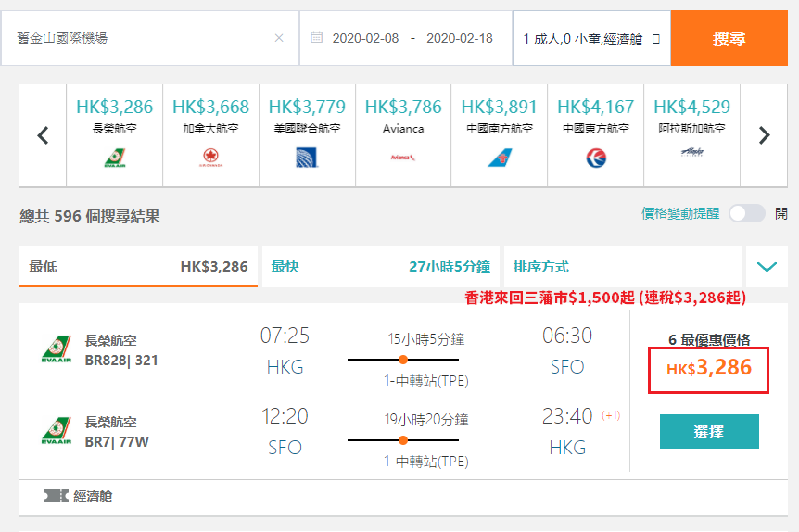Choose HK$3,891 中國南方航空 price
799x532 pixels.
pos(500,135)
